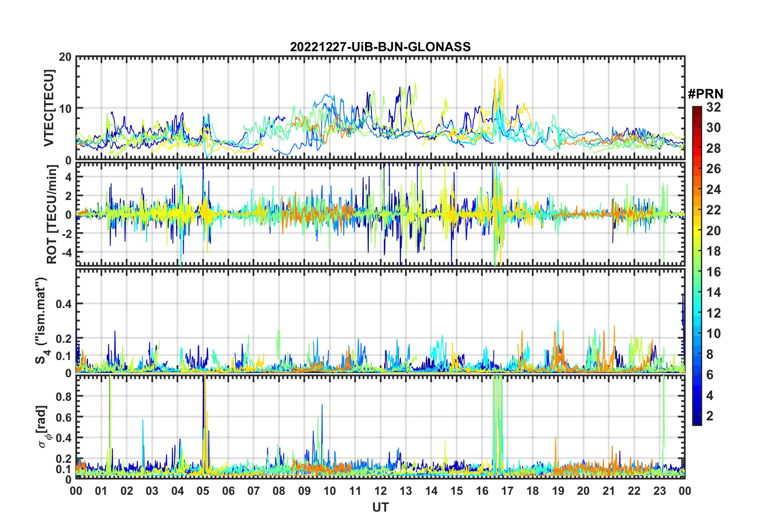Pick the orange colorbar segment beside 24
The height and width of the screenshot is (532, 761).
coord(697,189)
